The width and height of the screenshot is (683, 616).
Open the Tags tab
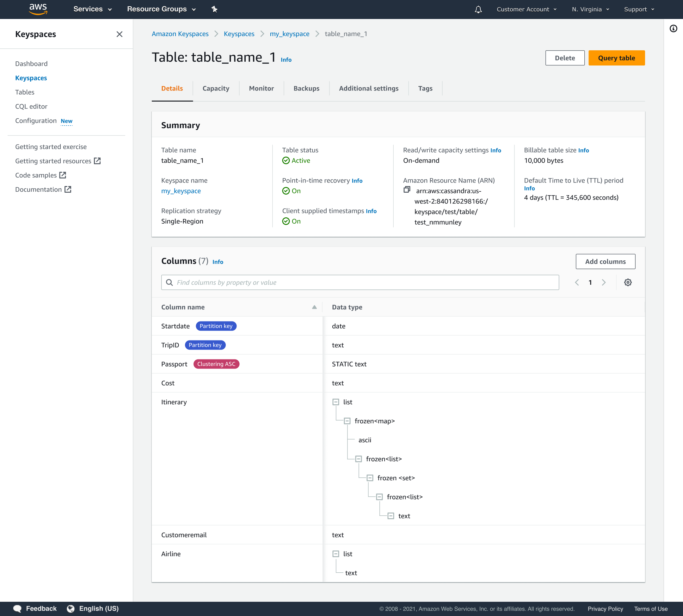pyautogui.click(x=425, y=88)
